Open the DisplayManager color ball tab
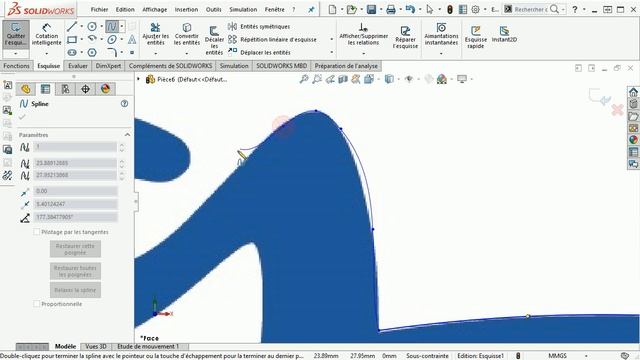This screenshot has width=640, height=360. [105, 89]
